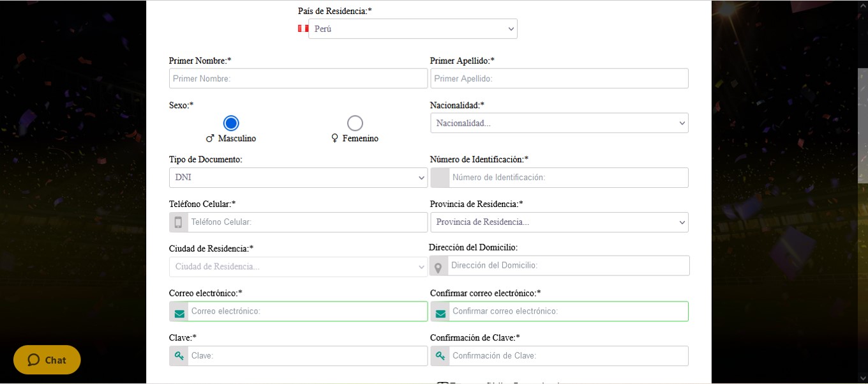868x384 pixels.
Task: Click the Teléfono Celular input field
Action: [307, 222]
